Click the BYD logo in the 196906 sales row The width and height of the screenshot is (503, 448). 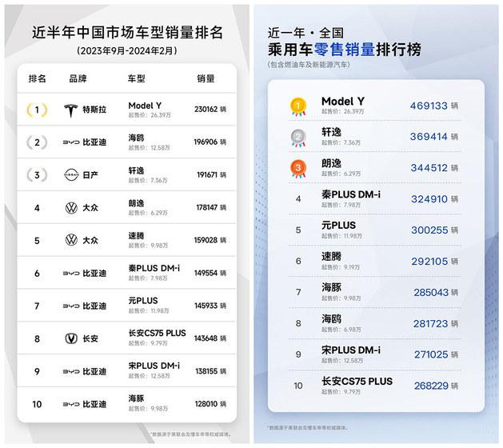(71, 142)
